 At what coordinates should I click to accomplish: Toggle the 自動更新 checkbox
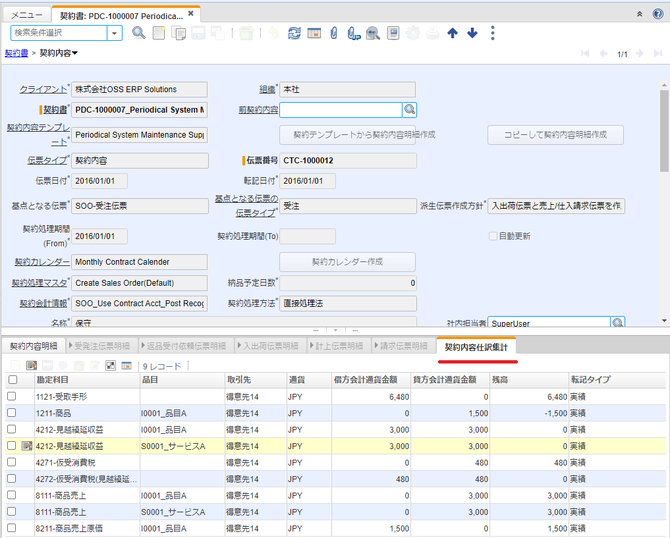493,236
